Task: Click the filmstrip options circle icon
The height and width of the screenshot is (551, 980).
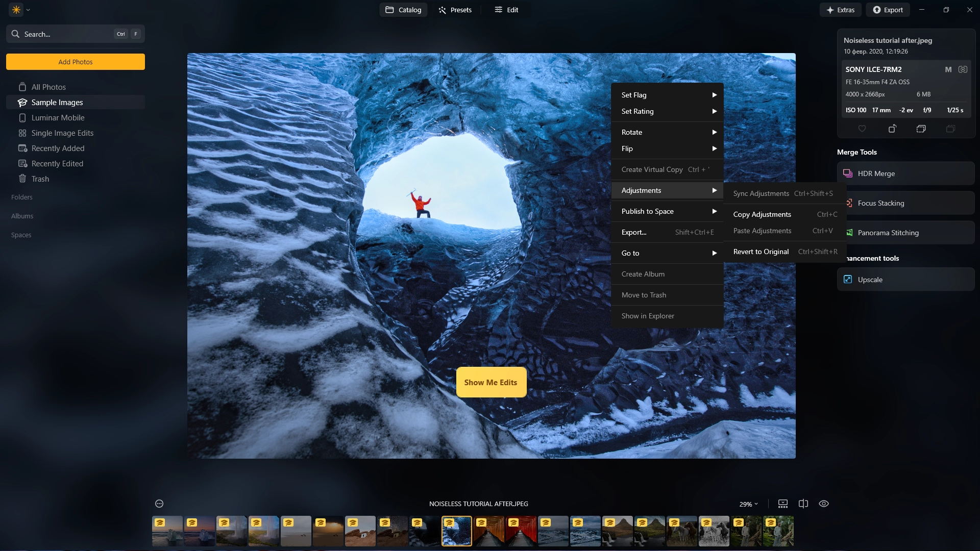Action: pyautogui.click(x=159, y=504)
